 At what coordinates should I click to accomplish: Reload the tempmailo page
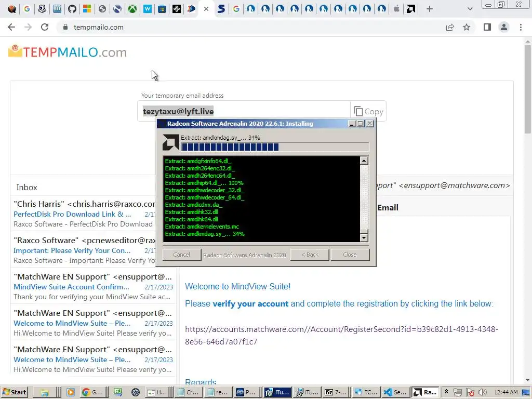click(x=45, y=27)
